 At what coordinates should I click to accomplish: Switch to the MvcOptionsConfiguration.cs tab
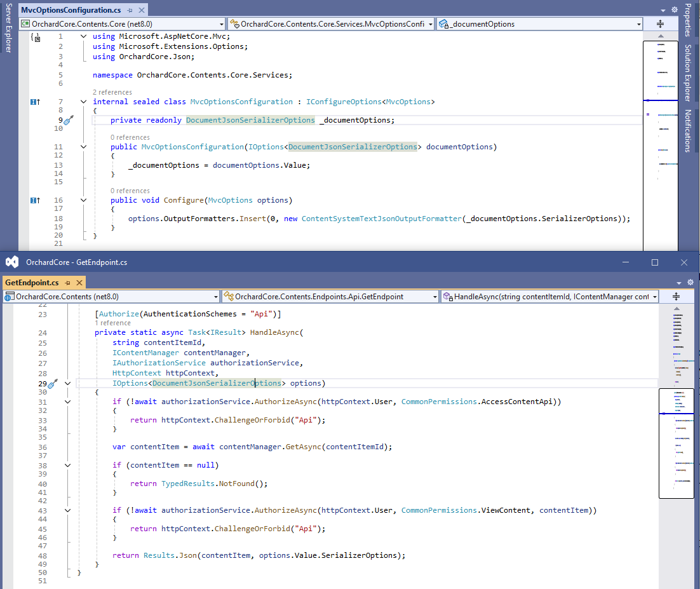[71, 10]
